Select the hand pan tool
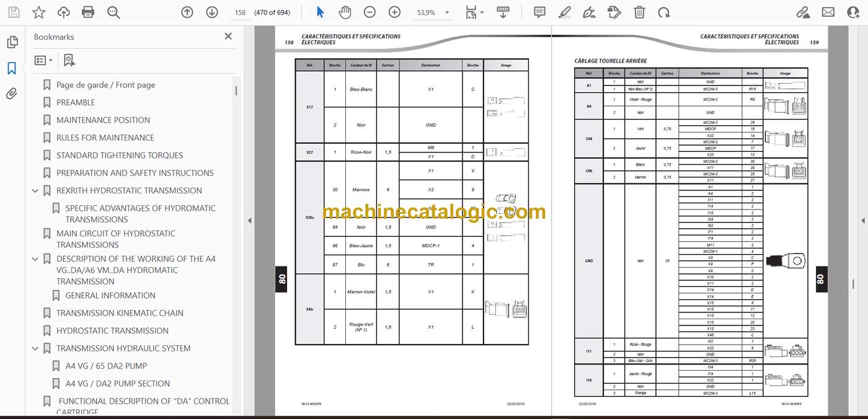 click(x=345, y=12)
